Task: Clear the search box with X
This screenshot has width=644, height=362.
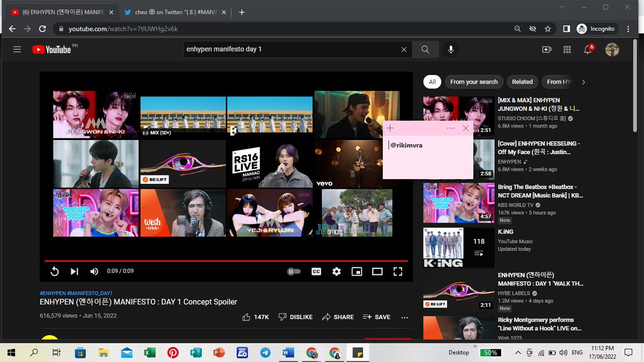Action: coord(404,49)
